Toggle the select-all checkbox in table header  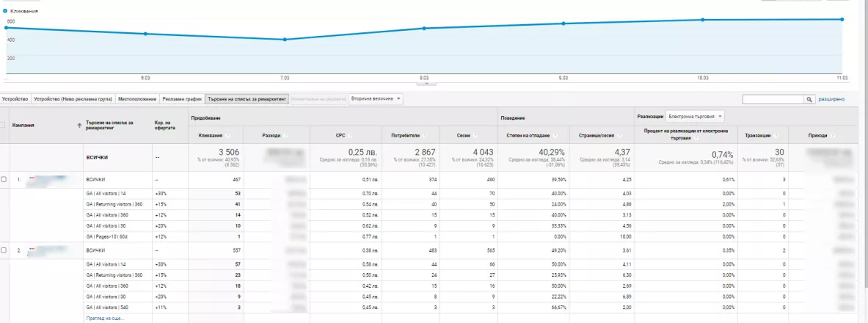[x=4, y=126]
